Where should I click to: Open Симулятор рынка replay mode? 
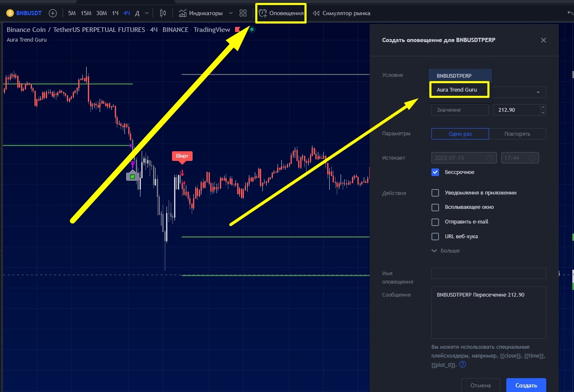point(341,13)
